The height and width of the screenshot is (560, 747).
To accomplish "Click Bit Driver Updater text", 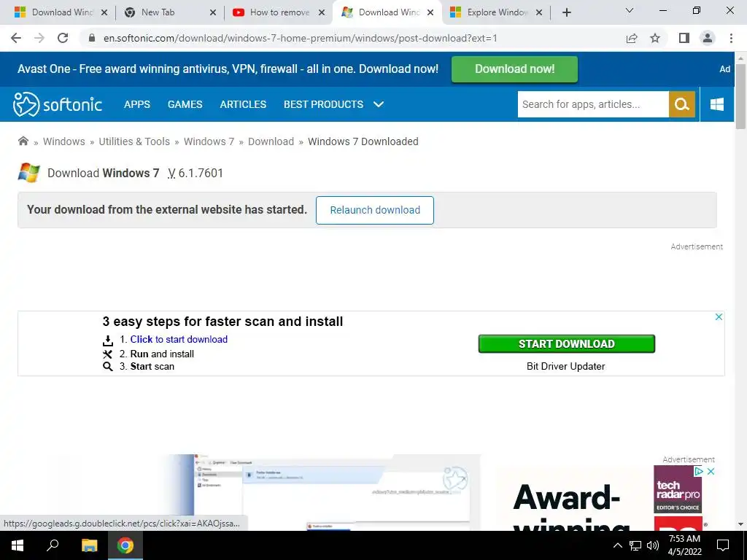I will pos(566,366).
